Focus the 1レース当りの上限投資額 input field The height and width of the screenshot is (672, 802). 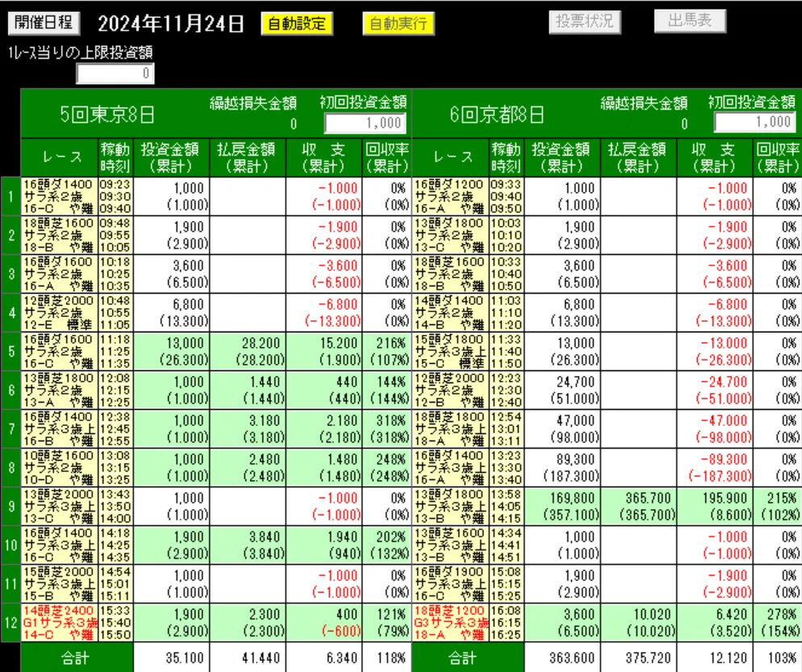point(115,73)
